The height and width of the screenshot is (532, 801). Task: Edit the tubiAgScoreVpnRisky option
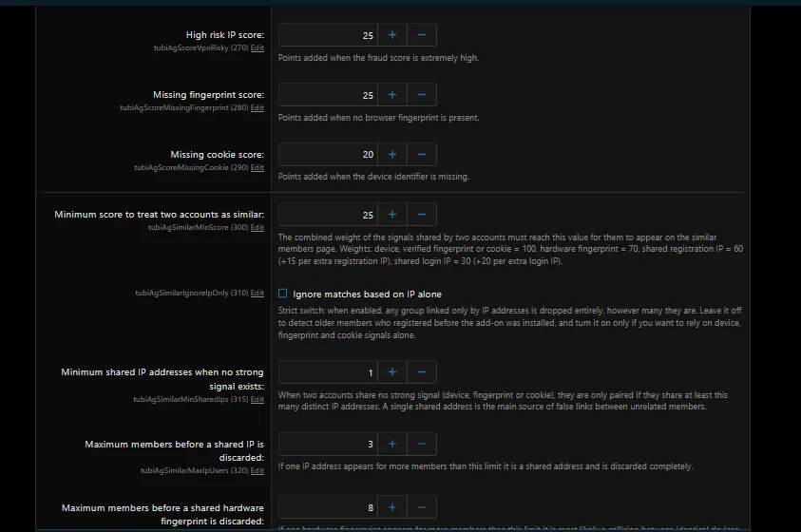pos(257,48)
